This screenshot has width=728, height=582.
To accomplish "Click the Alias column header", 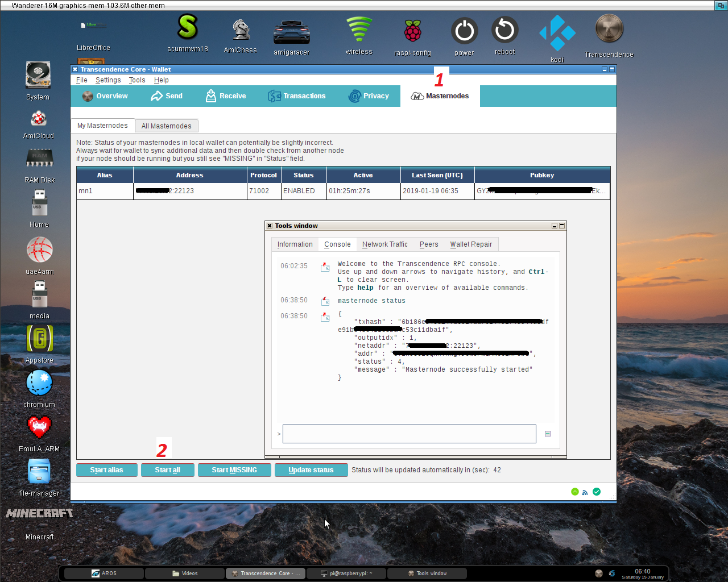I will coord(105,175).
